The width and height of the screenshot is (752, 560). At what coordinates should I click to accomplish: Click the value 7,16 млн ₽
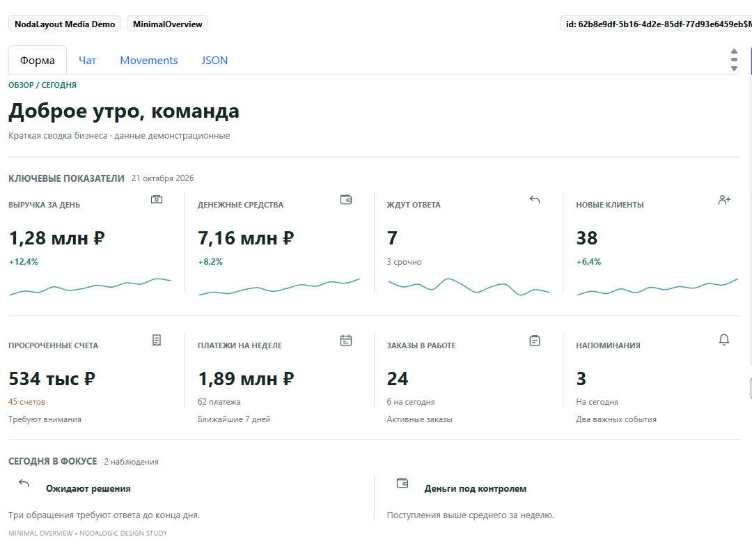[x=246, y=238]
